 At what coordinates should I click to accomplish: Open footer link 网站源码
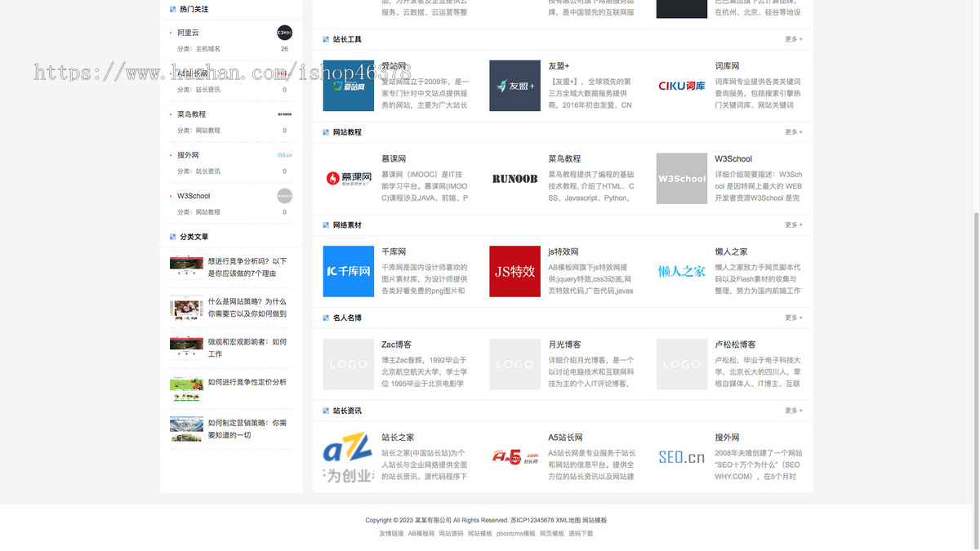451,533
